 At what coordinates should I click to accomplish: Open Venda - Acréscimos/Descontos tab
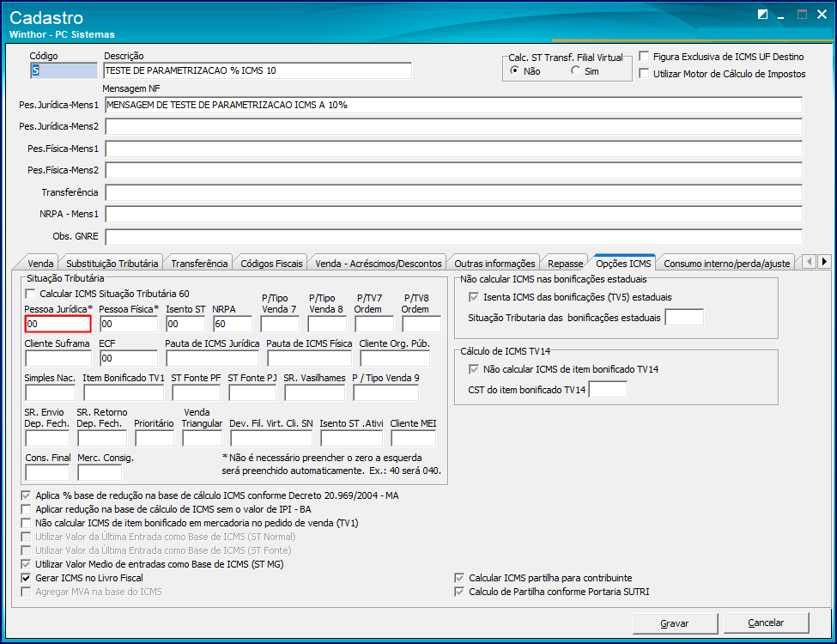(x=378, y=264)
